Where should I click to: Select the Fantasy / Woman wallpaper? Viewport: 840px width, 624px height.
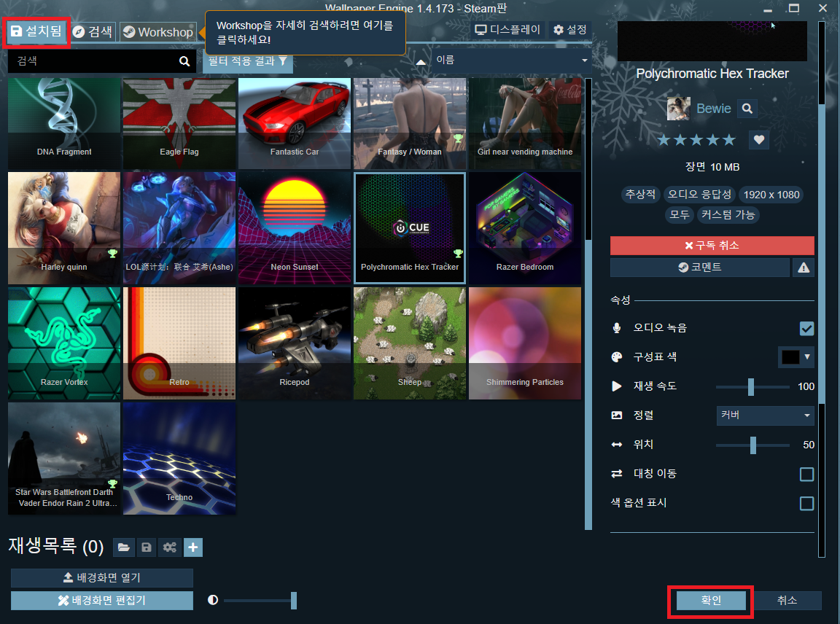[410, 124]
